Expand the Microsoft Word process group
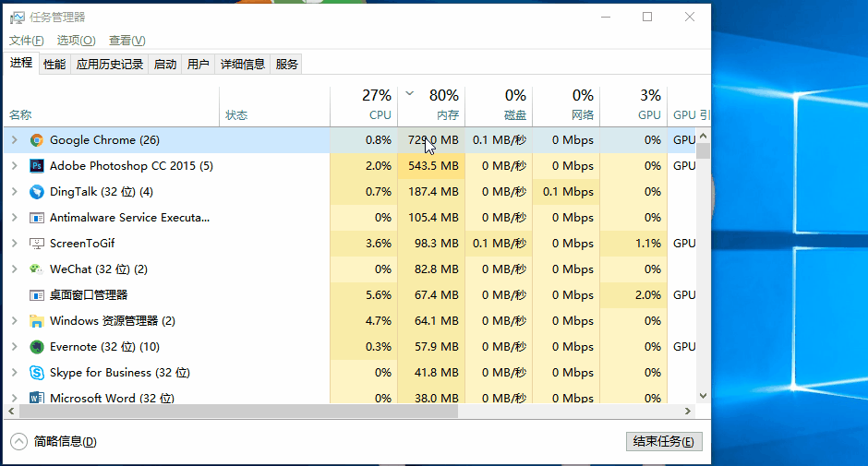Viewport: 868px width, 466px height. point(15,398)
